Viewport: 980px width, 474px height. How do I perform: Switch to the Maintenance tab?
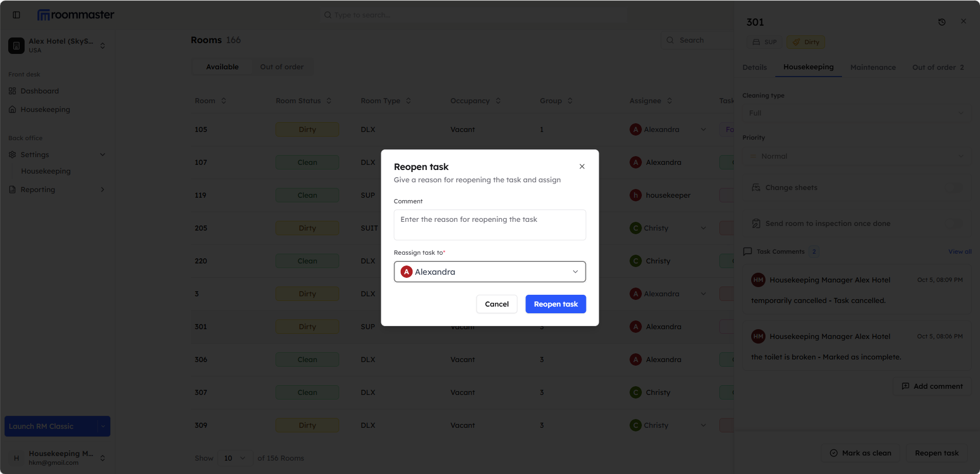[872, 67]
